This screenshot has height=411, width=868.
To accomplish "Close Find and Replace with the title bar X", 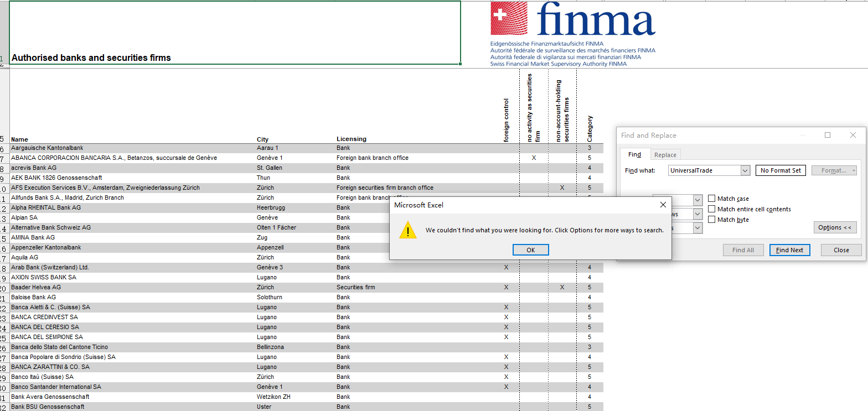I will coord(853,135).
